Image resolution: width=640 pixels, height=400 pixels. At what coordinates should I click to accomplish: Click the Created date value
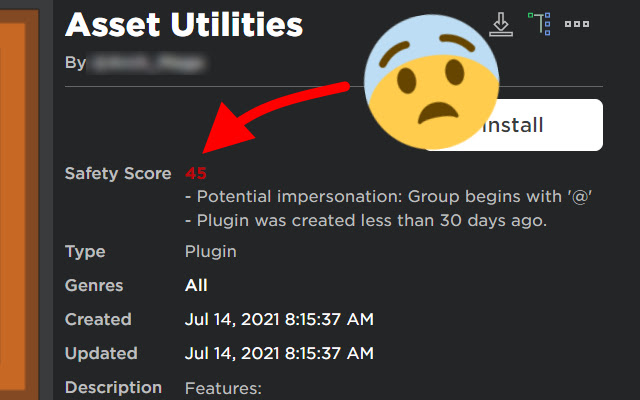pos(279,320)
